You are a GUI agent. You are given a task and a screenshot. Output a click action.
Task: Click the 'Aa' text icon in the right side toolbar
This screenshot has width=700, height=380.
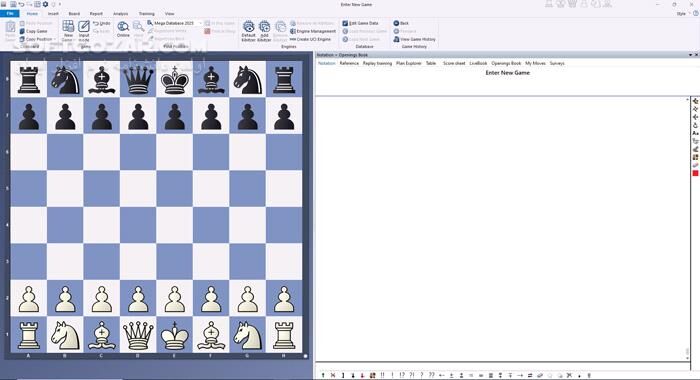tap(695, 133)
